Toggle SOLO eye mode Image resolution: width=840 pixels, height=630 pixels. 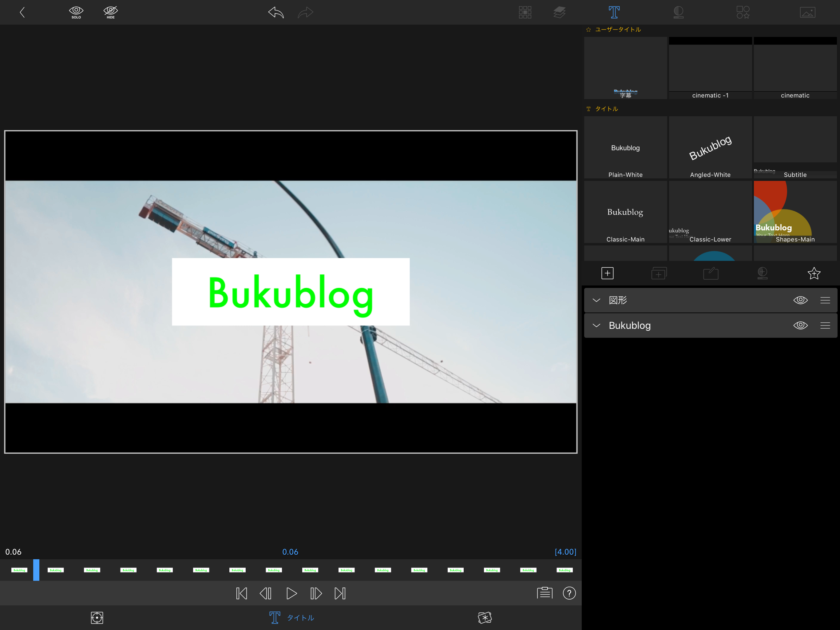pyautogui.click(x=76, y=12)
